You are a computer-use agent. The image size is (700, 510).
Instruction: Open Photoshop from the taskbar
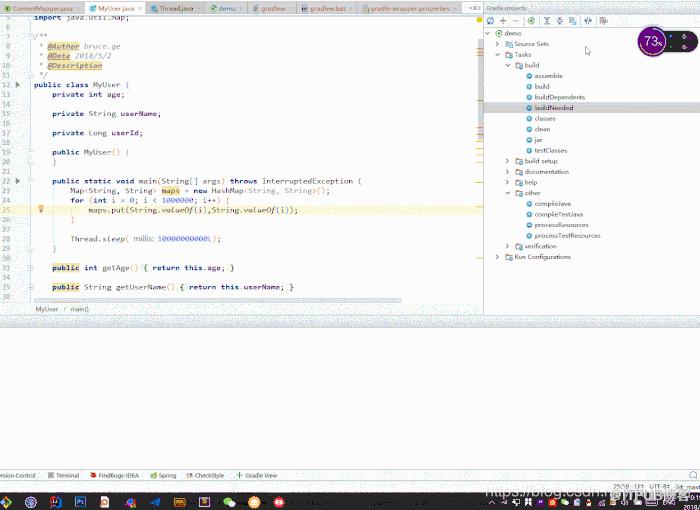pos(80,502)
